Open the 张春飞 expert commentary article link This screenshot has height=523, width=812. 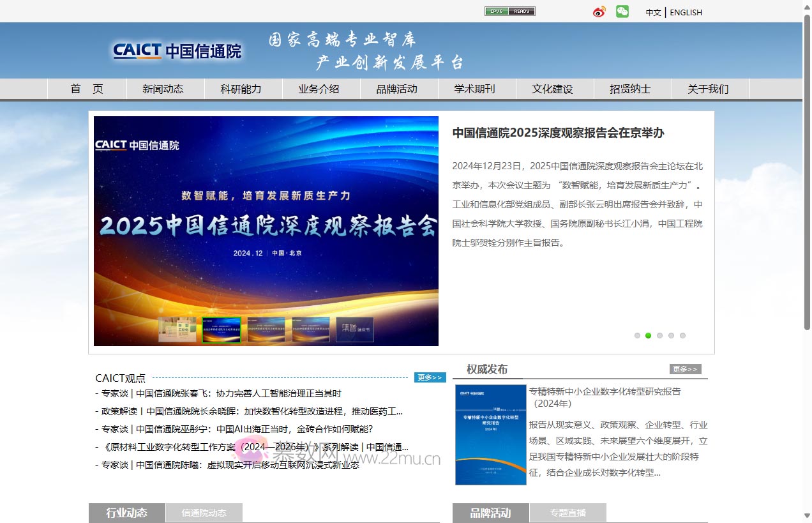pyautogui.click(x=217, y=394)
